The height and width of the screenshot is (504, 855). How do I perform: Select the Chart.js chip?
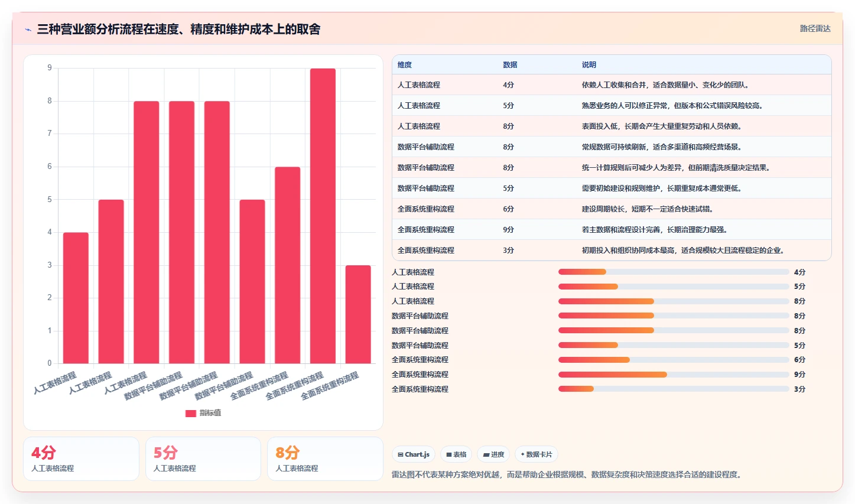414,454
